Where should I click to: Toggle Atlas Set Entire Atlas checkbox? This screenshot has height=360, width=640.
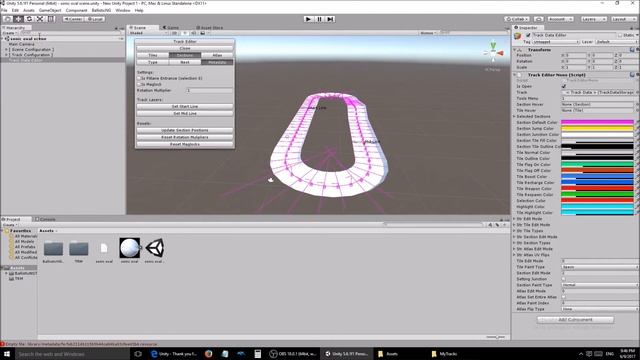[564, 297]
